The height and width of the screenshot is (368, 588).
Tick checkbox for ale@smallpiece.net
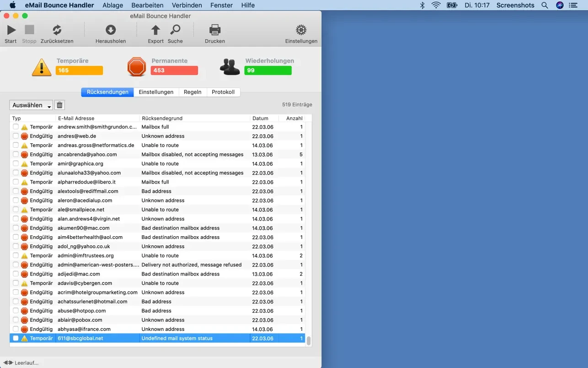[x=16, y=210]
